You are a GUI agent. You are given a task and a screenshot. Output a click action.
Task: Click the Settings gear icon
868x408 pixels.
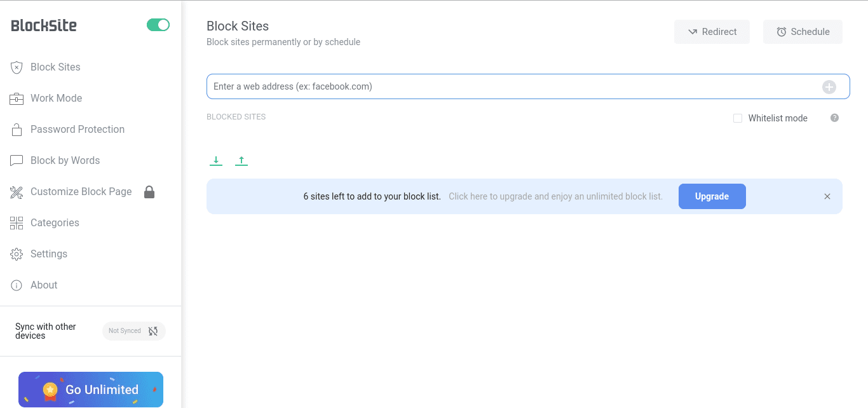(x=17, y=254)
